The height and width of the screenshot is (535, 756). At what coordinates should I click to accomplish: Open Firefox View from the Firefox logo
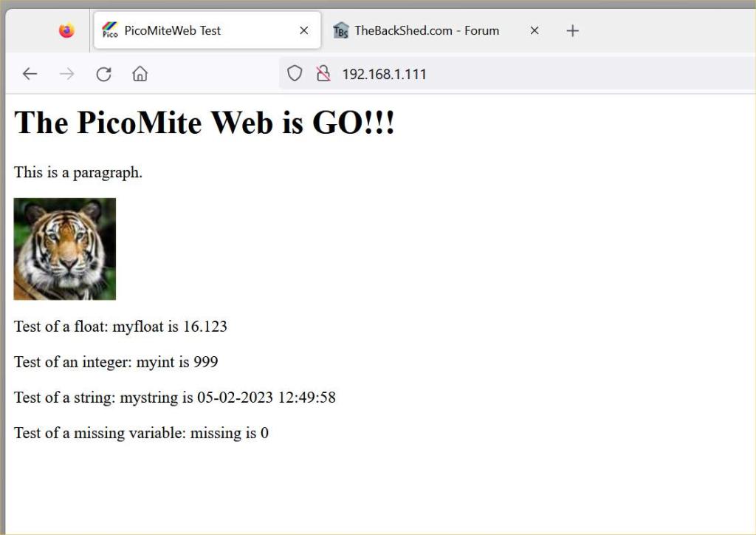coord(66,31)
